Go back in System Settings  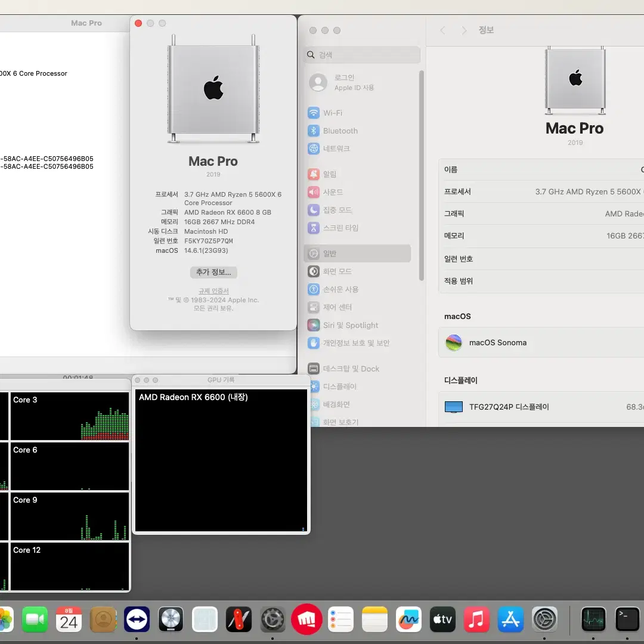pos(442,30)
